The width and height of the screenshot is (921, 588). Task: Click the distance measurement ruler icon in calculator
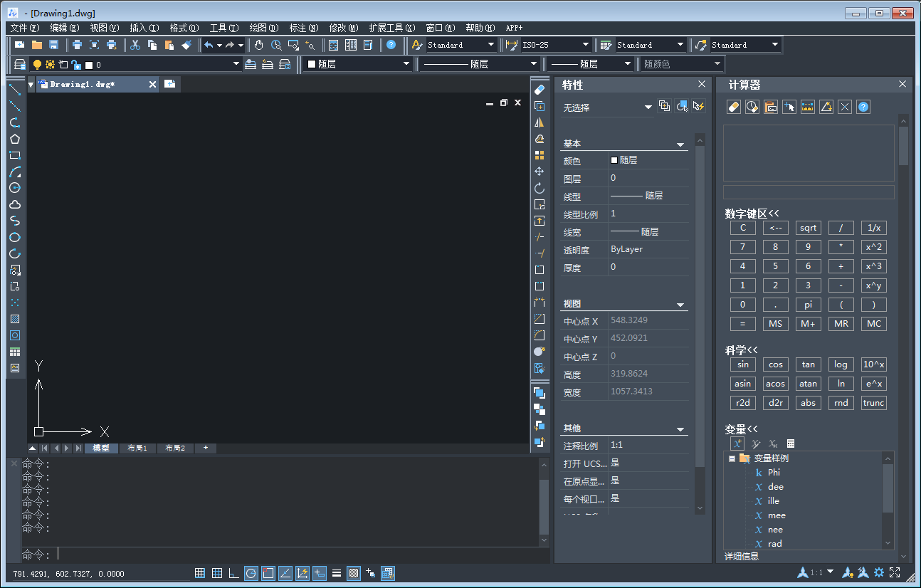(807, 107)
